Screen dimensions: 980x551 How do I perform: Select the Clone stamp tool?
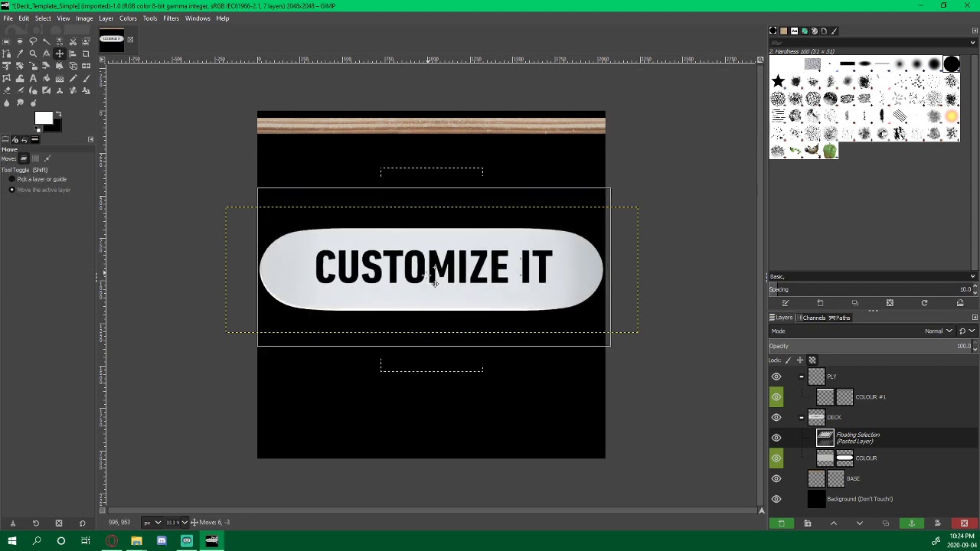(60, 91)
